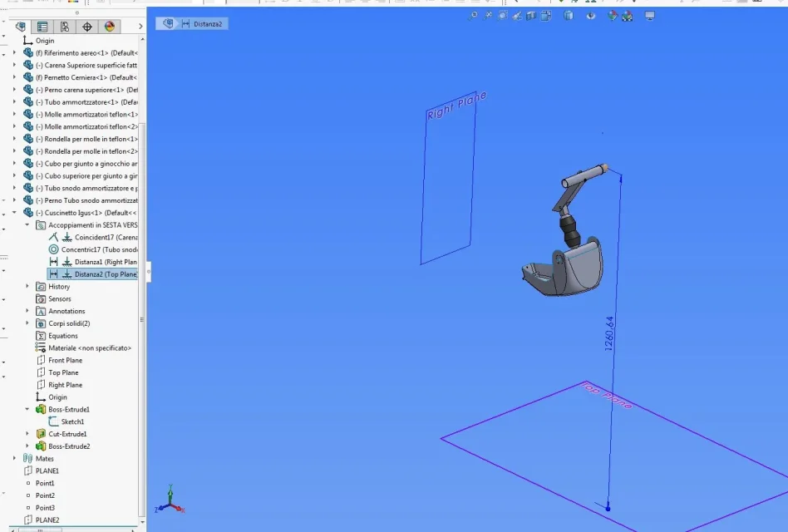Activate the Section View tool
This screenshot has width=788, height=532.
(x=531, y=16)
